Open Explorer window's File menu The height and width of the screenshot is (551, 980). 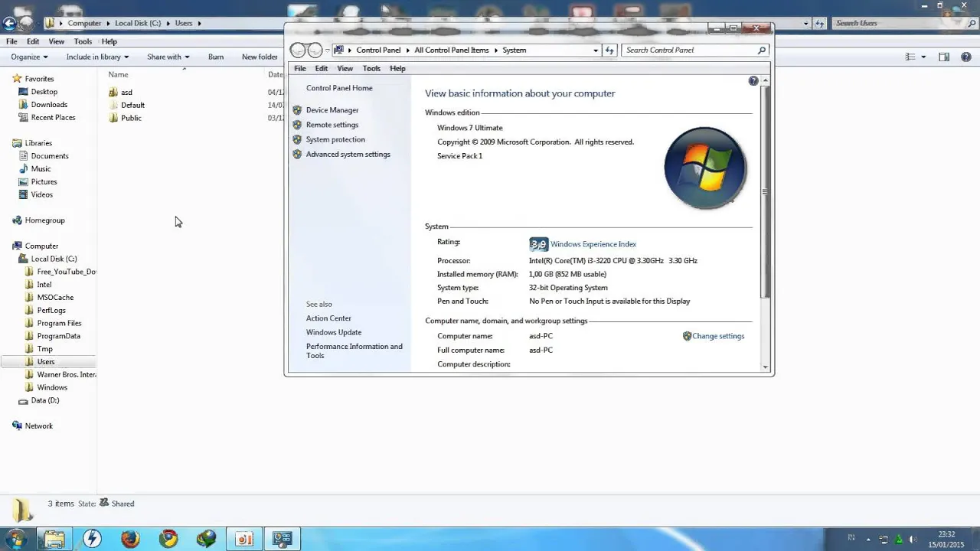click(11, 41)
